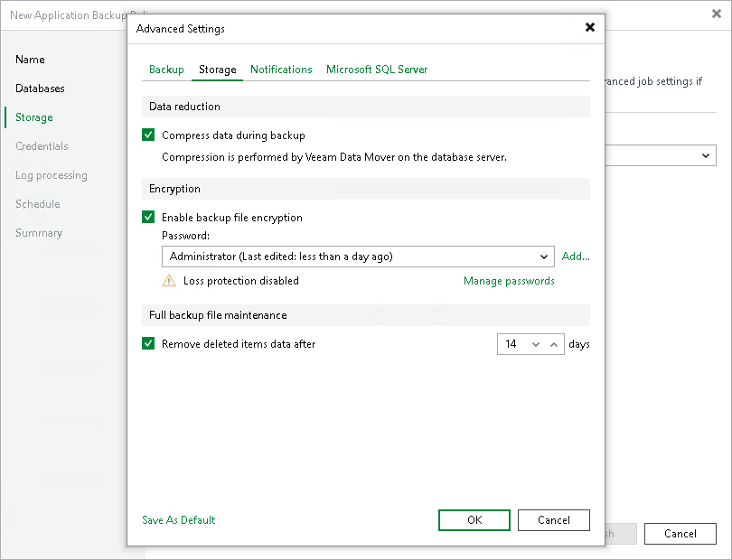Select the Microsoft SQL Server tab
This screenshot has width=732, height=560.
point(376,69)
